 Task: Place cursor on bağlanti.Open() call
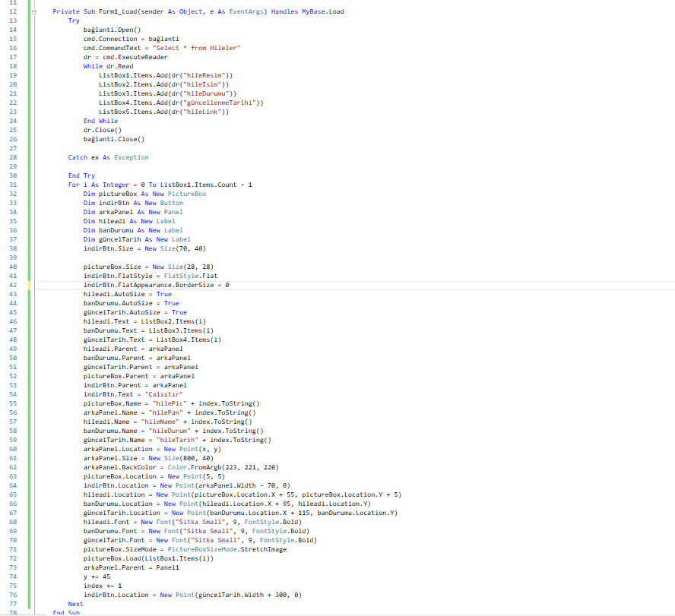point(112,30)
